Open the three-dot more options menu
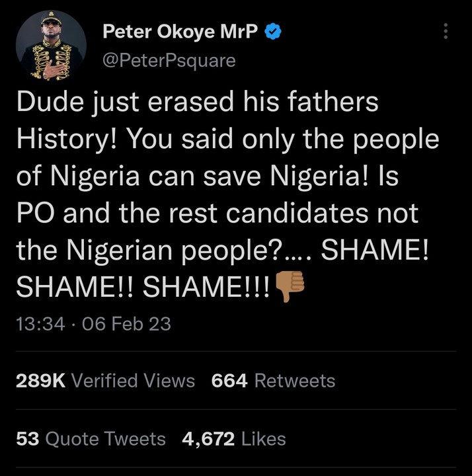 [446, 32]
